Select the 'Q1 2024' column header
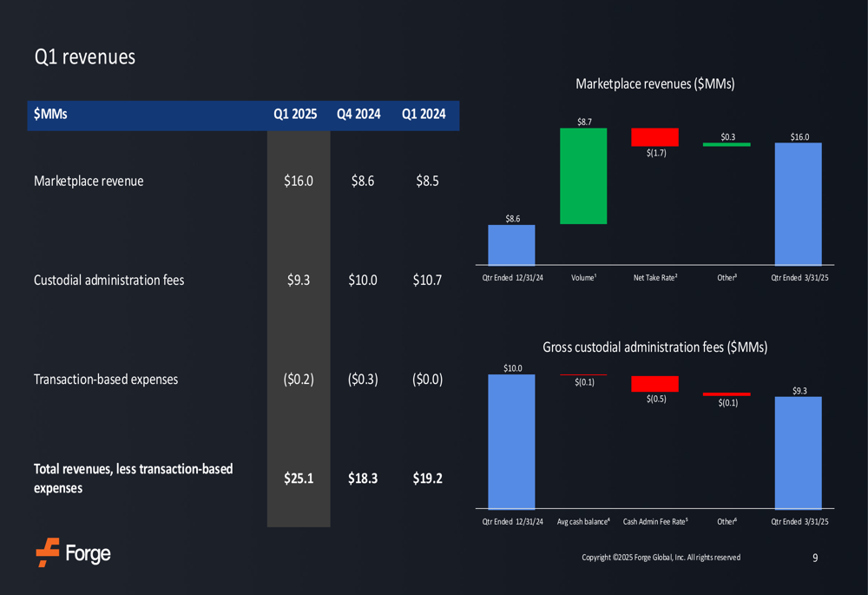Image resolution: width=868 pixels, height=595 pixels. [x=424, y=114]
